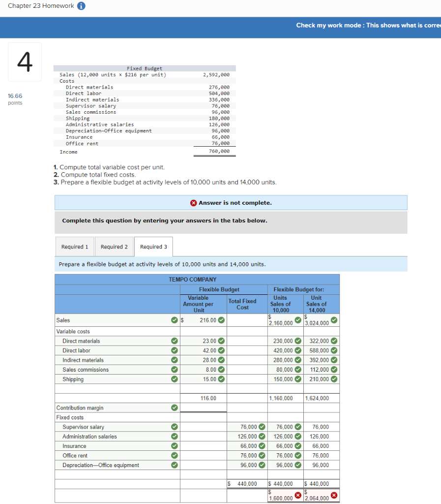Click the green check next to Sales label
441x504 pixels.
click(x=174, y=320)
